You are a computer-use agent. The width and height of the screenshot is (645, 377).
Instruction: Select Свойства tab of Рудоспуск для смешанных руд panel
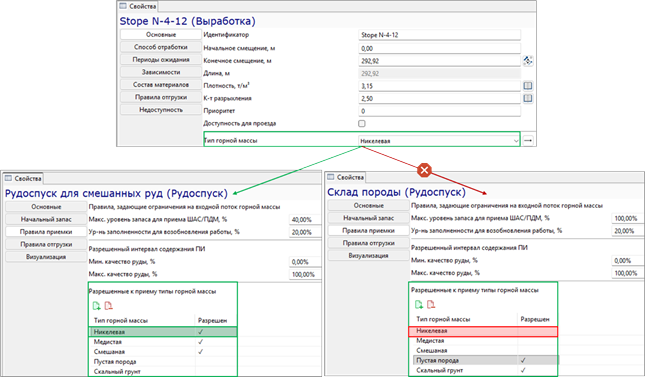(x=23, y=178)
